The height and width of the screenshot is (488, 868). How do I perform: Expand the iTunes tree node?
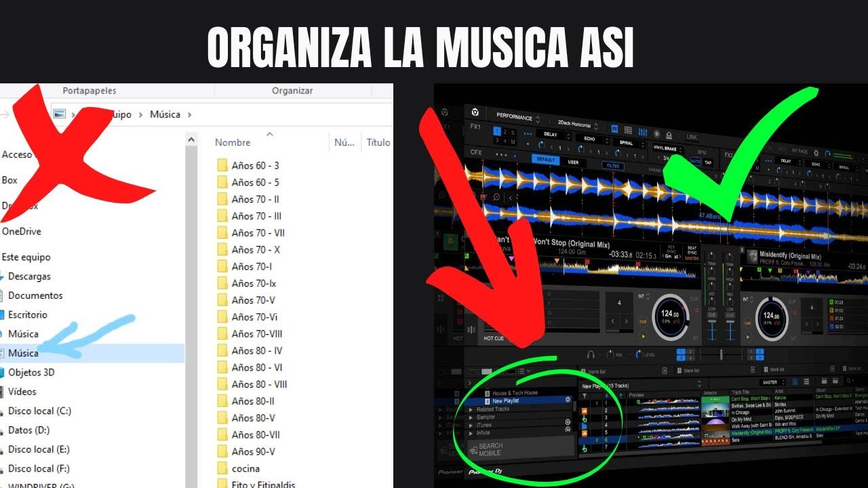pos(471,425)
